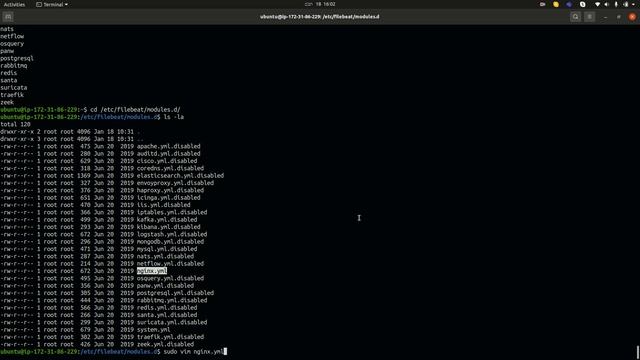
Task: Click the 'ls -la' command text
Action: pyautogui.click(x=174, y=117)
